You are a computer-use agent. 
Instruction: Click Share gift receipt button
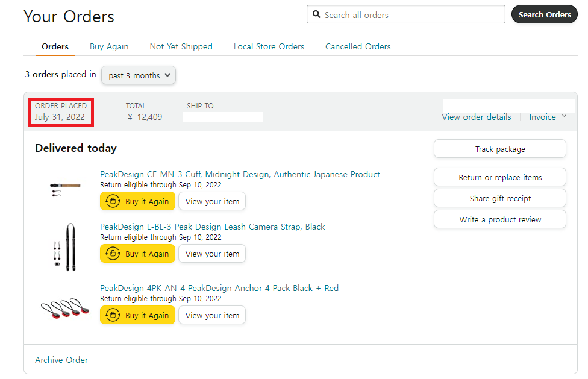[x=500, y=198]
